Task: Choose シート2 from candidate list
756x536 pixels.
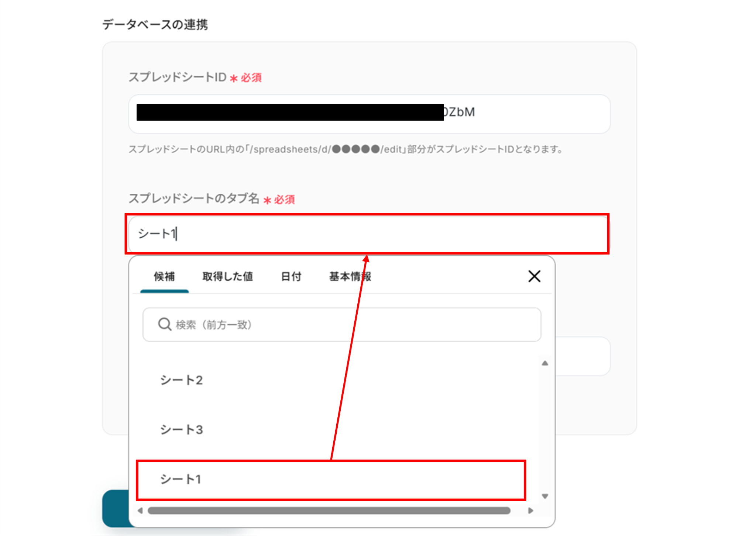Action: [181, 380]
